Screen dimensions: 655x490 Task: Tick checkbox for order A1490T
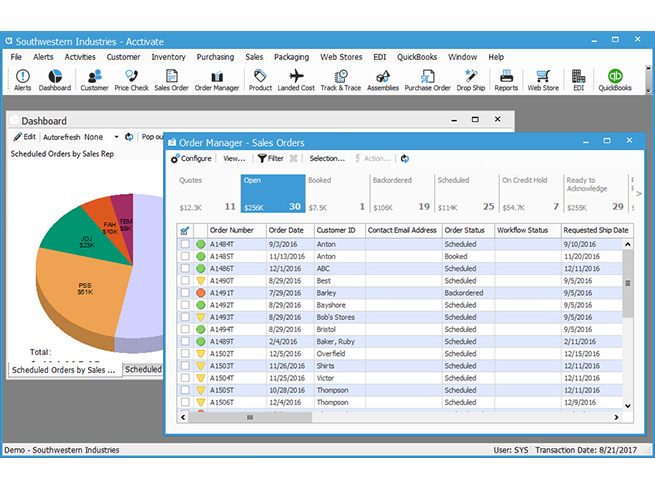tap(185, 280)
